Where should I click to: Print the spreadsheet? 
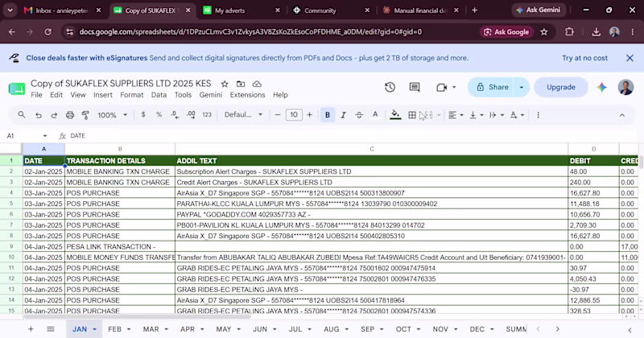click(70, 115)
